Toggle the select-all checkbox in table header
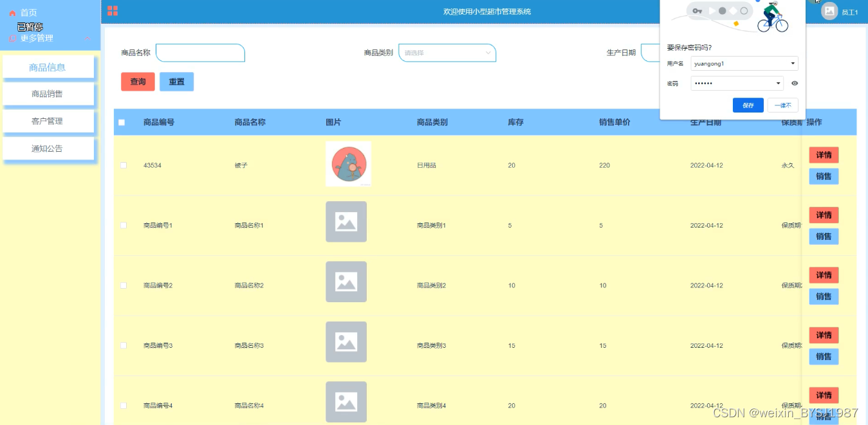The height and width of the screenshot is (425, 868). pos(122,122)
